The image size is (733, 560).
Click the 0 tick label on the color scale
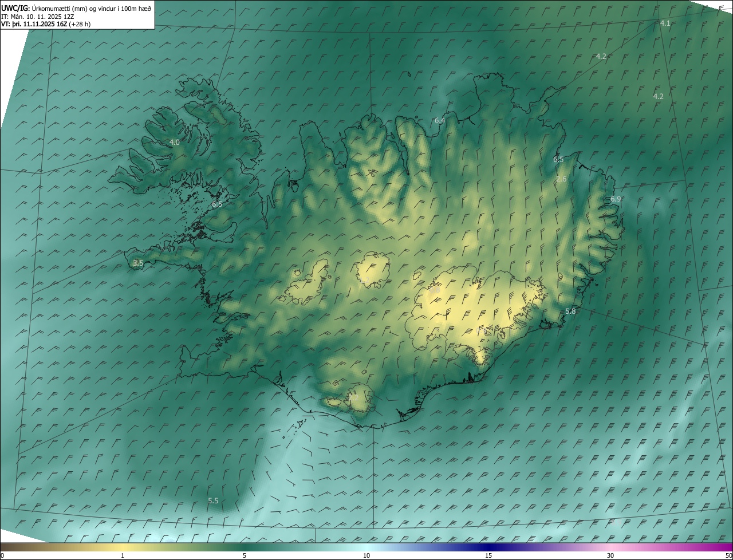[2, 555]
